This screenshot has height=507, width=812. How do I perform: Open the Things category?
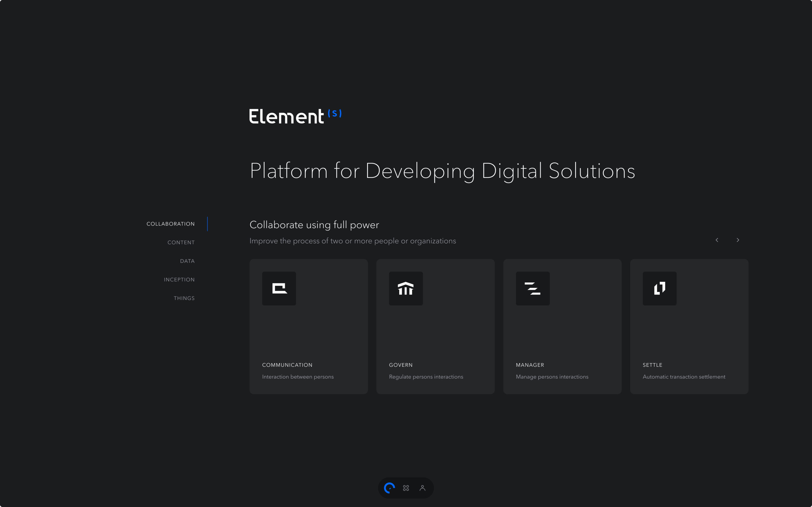coord(184,298)
